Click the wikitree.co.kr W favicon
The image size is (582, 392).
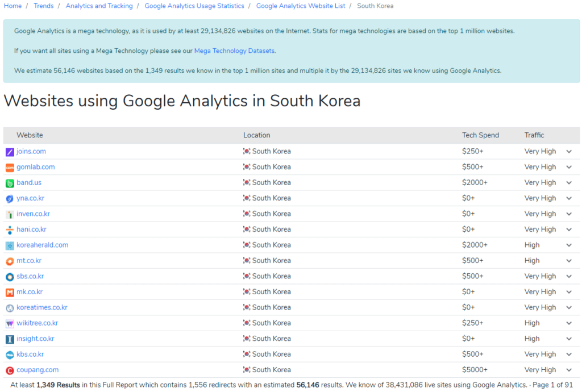[10, 323]
